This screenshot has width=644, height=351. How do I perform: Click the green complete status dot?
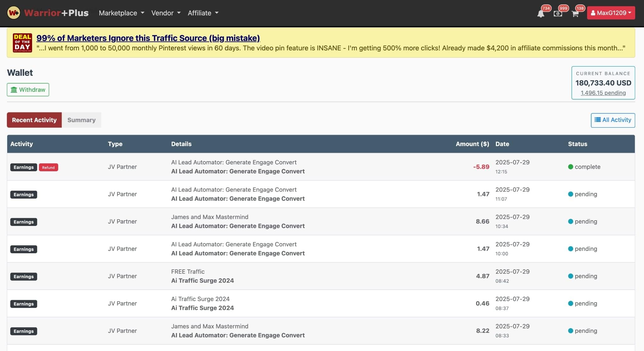click(x=570, y=167)
